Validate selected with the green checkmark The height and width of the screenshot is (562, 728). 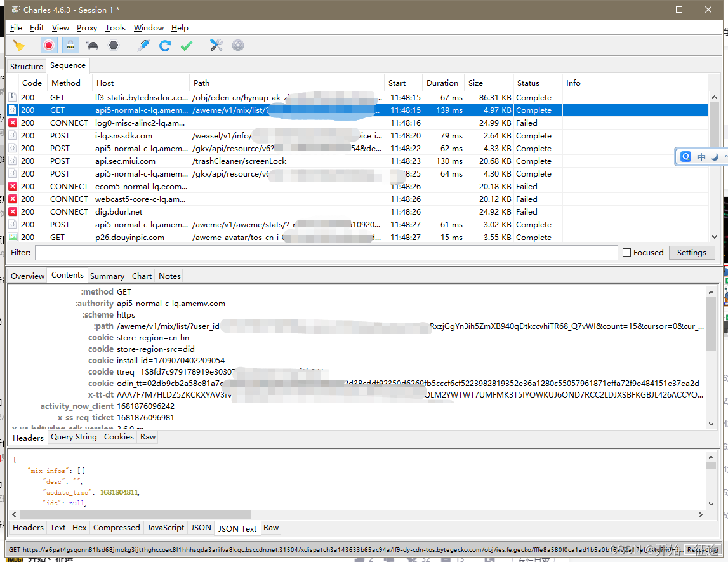click(x=187, y=45)
